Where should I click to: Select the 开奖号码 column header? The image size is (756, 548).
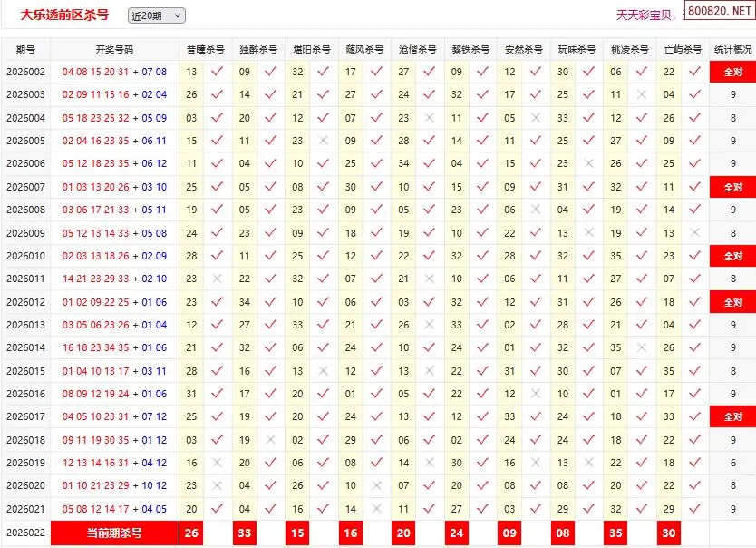click(114, 49)
